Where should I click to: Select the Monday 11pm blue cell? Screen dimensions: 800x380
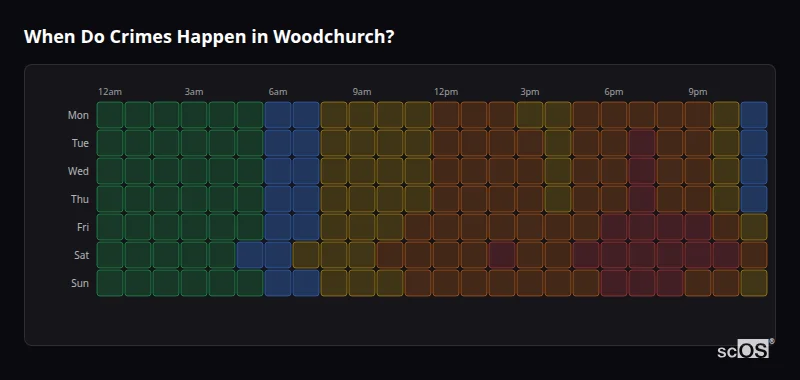coord(754,115)
